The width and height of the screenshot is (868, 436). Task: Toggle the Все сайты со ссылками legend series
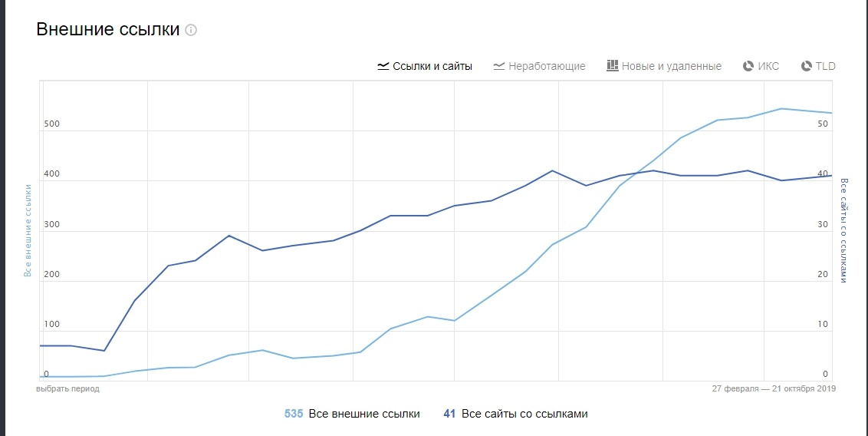525,414
